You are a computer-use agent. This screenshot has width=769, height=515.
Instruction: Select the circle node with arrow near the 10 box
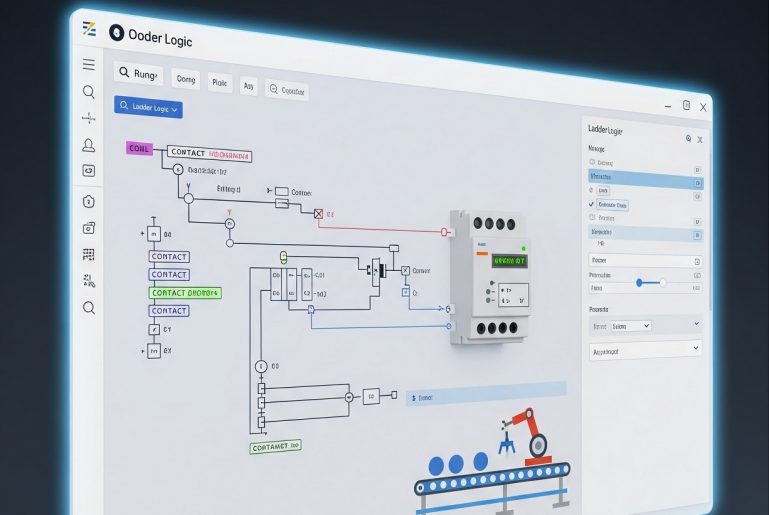coord(349,397)
